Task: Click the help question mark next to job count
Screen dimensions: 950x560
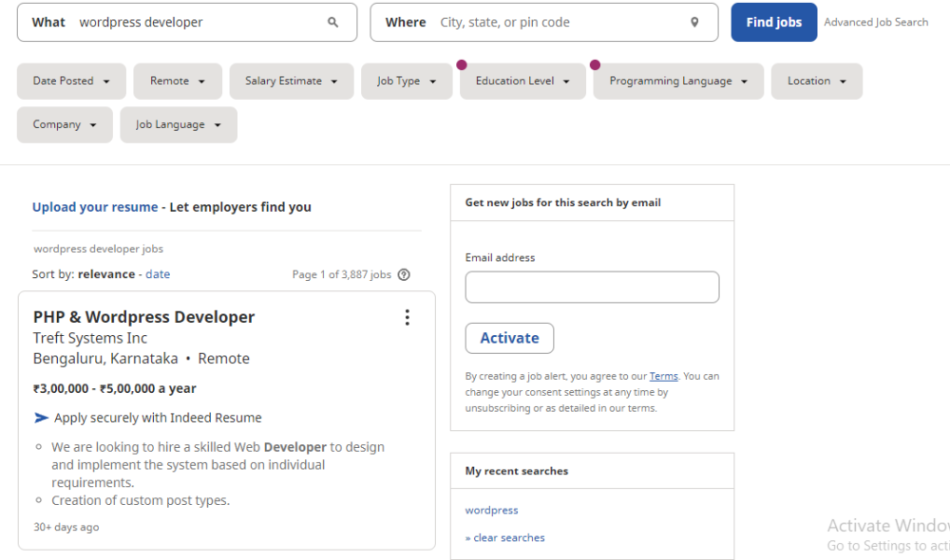Action: (x=403, y=273)
